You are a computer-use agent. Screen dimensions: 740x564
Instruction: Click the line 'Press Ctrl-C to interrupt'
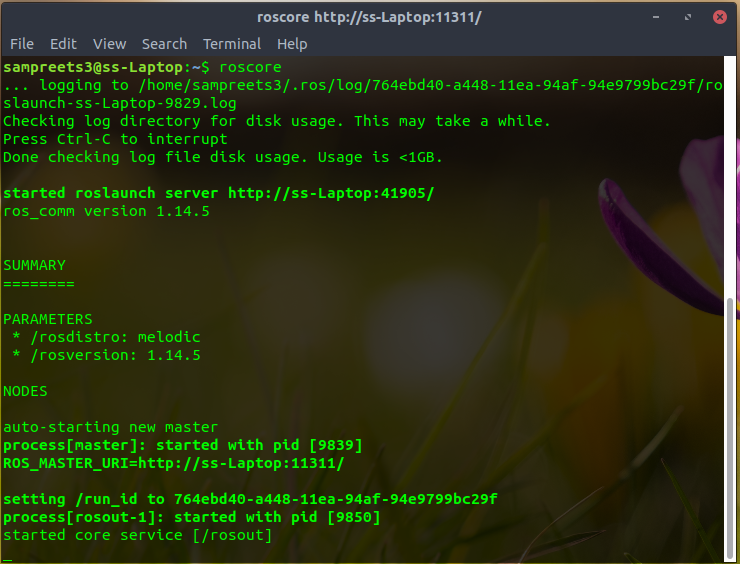[115, 139]
